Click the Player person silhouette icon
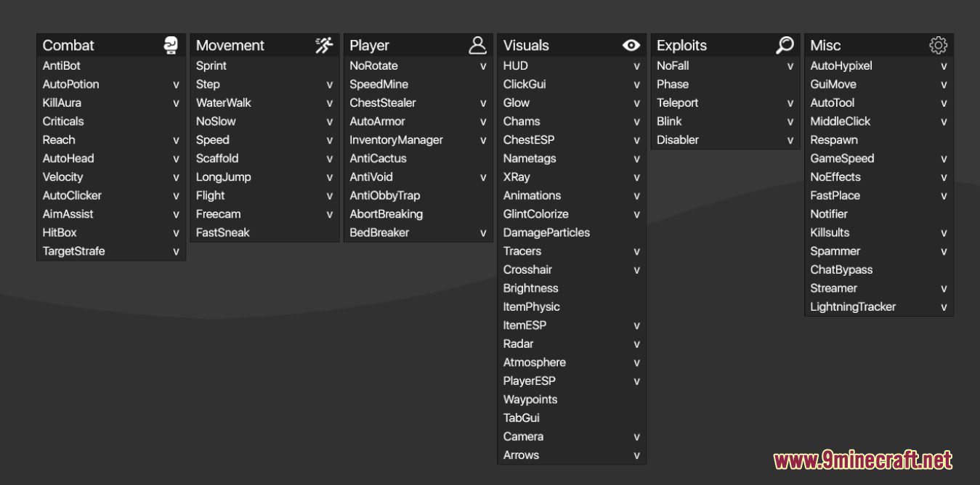This screenshot has height=485, width=980. (477, 45)
